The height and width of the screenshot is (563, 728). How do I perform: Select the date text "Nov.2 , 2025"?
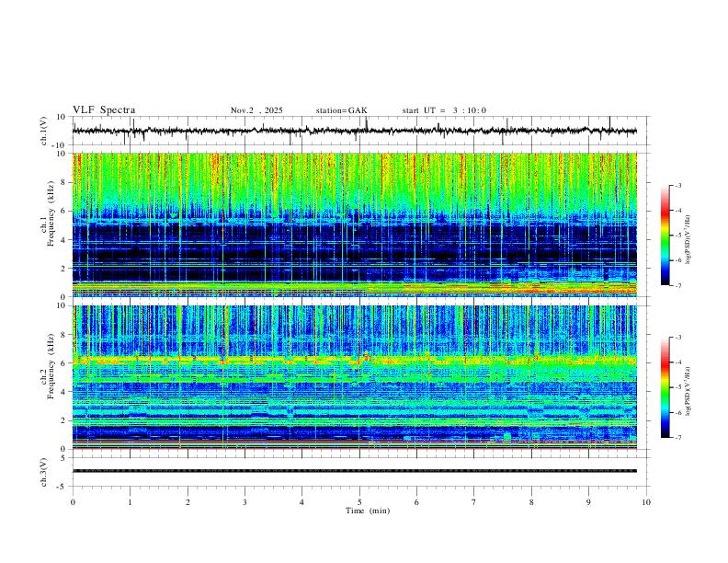[x=256, y=110]
